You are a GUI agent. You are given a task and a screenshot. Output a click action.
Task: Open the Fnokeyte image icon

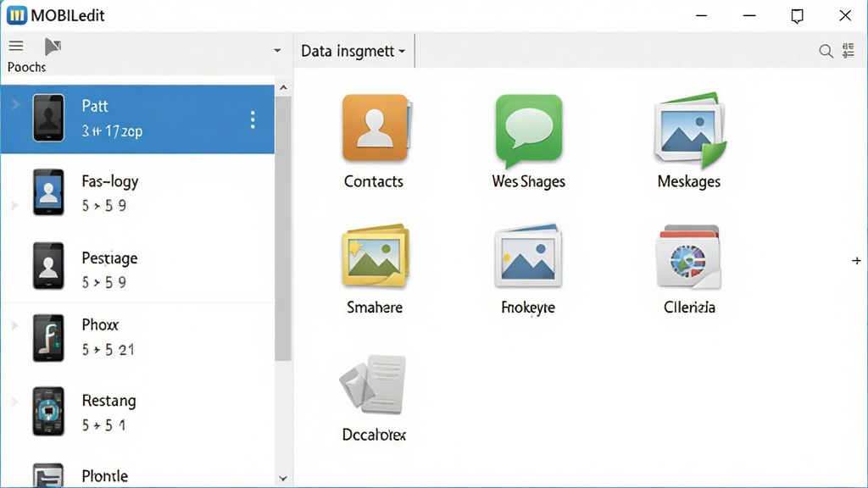pyautogui.click(x=528, y=256)
